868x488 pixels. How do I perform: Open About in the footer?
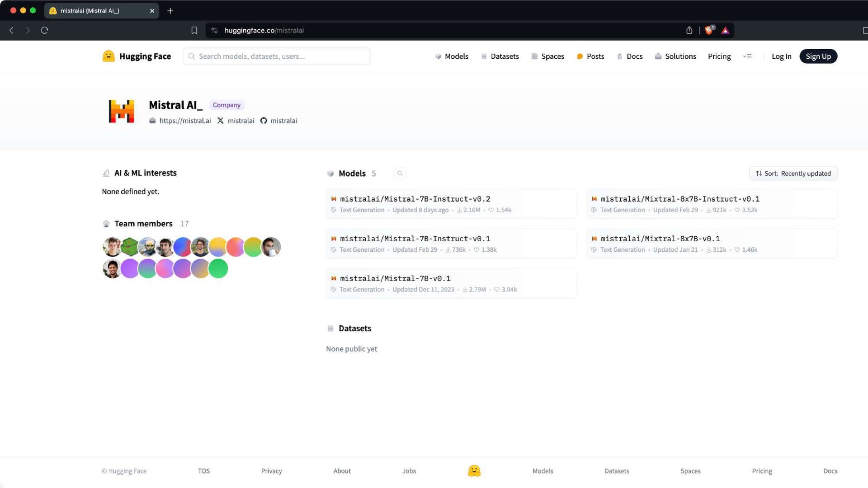pyautogui.click(x=342, y=471)
